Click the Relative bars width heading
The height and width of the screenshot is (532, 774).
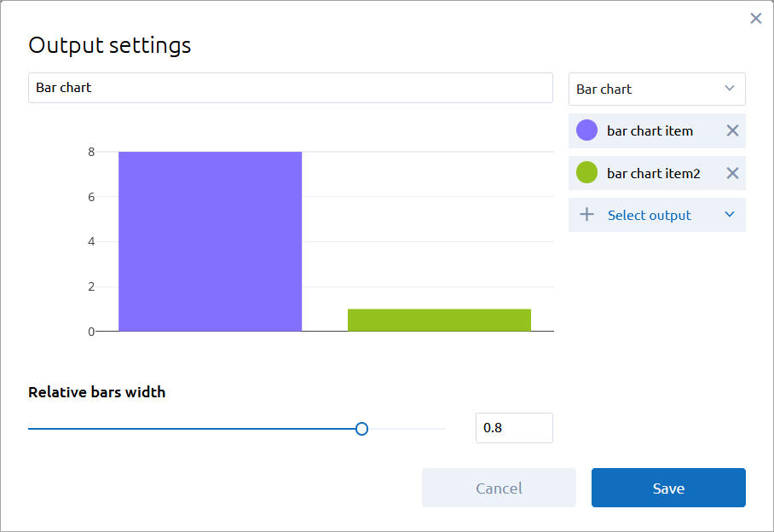(x=97, y=392)
